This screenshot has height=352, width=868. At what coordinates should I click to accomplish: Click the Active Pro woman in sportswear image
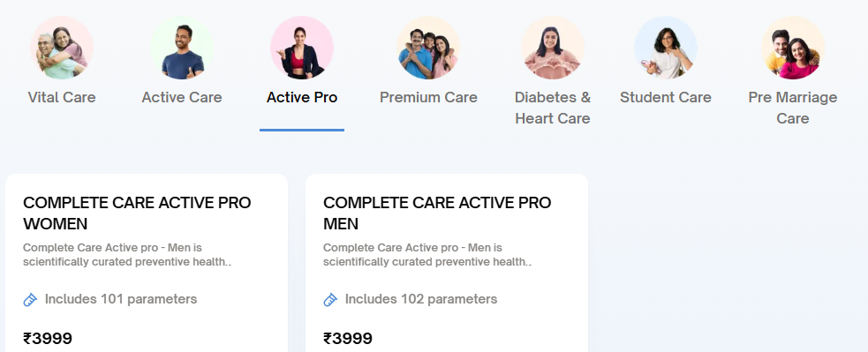(x=302, y=48)
